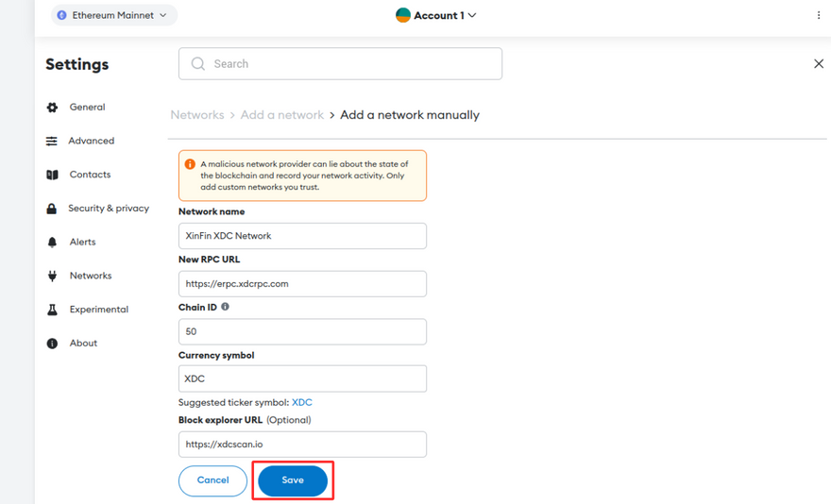
Task: Cancel adding the network
Action: [x=212, y=480]
